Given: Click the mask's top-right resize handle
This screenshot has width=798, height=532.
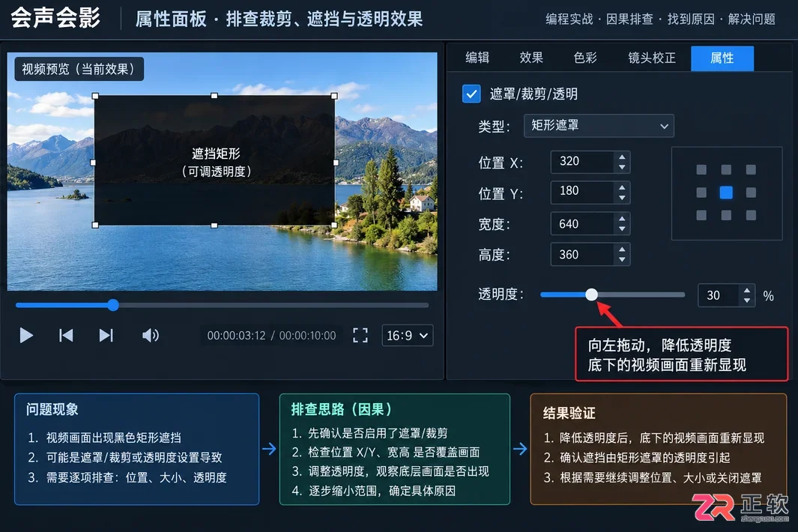Looking at the screenshot, I should tap(334, 96).
